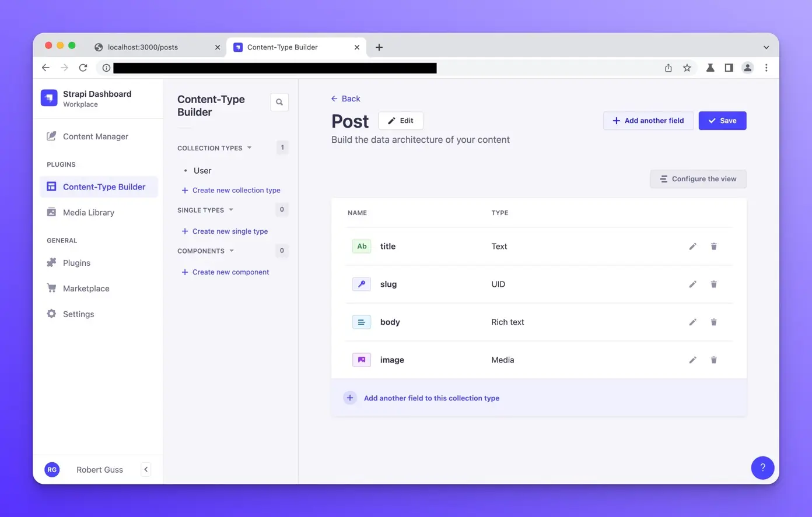The image size is (812, 517).
Task: Click the slug field name
Action: click(388, 284)
